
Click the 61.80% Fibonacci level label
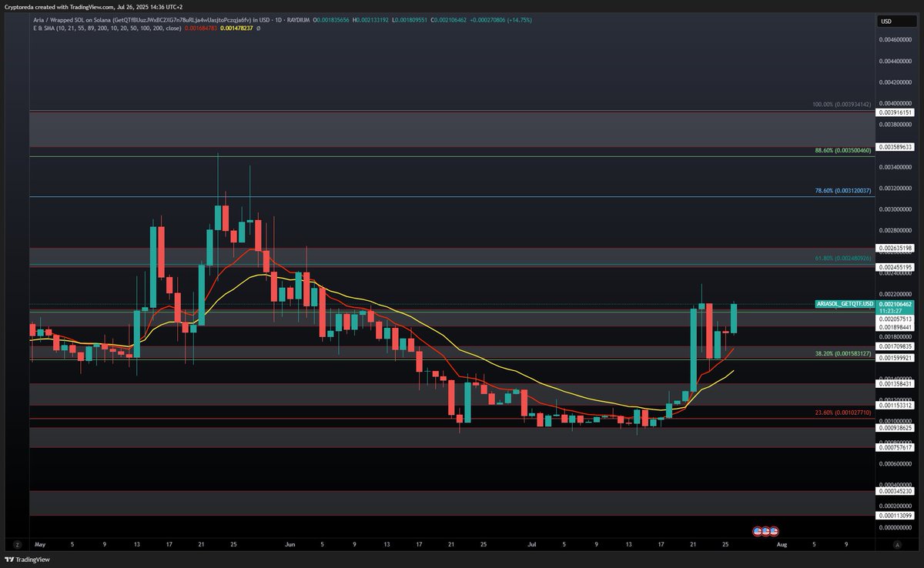coord(842,259)
